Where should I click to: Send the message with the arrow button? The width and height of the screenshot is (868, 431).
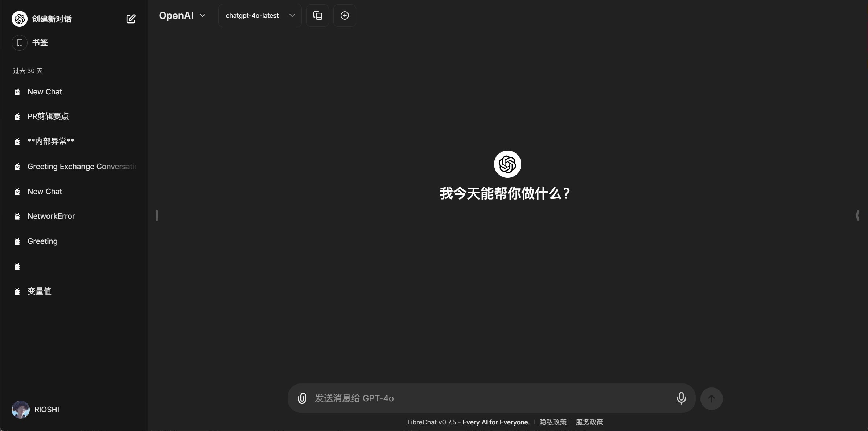click(x=711, y=398)
